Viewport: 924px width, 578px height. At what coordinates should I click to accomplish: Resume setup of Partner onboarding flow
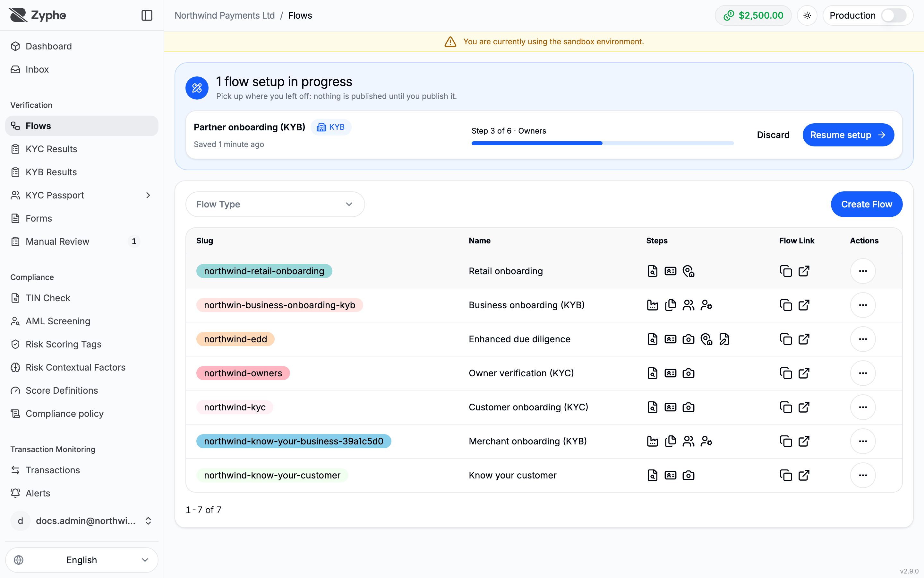848,135
